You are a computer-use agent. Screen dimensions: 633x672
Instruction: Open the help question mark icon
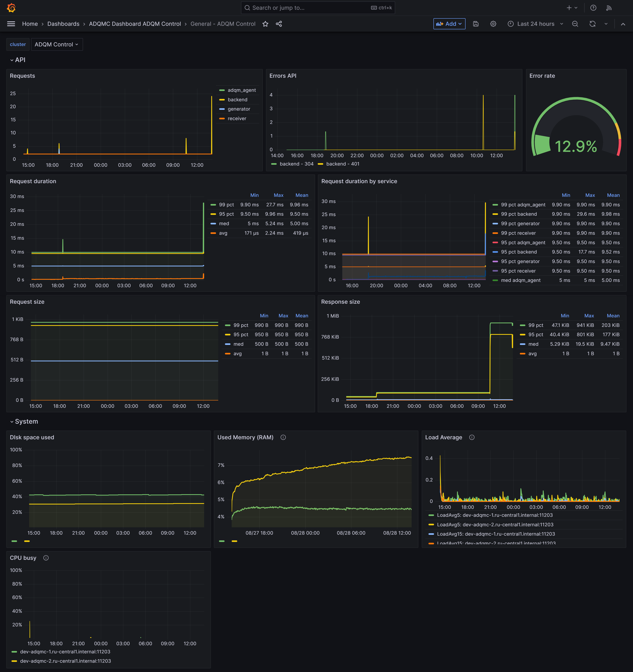[x=593, y=8]
